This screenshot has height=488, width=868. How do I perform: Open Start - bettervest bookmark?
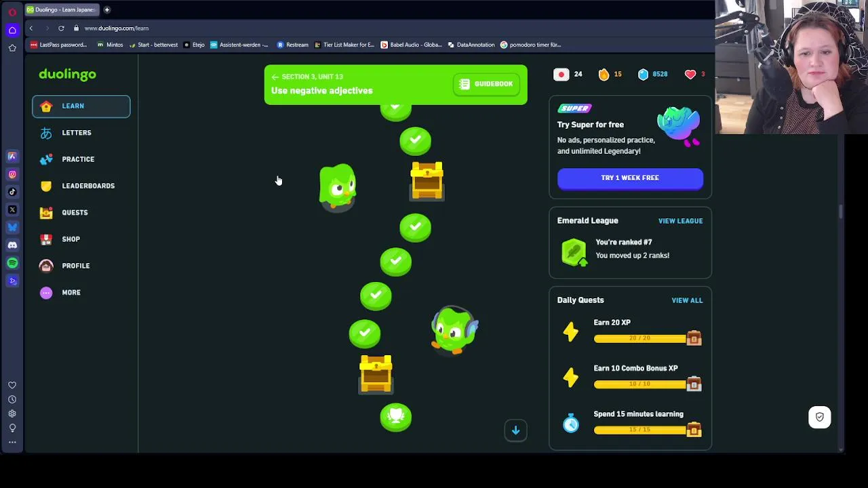(153, 45)
